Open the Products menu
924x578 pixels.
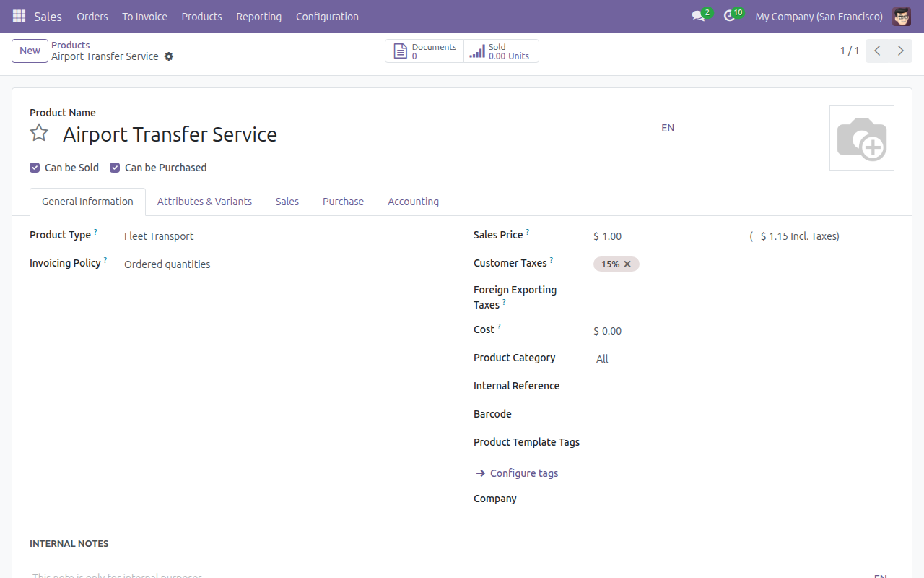[x=201, y=17]
